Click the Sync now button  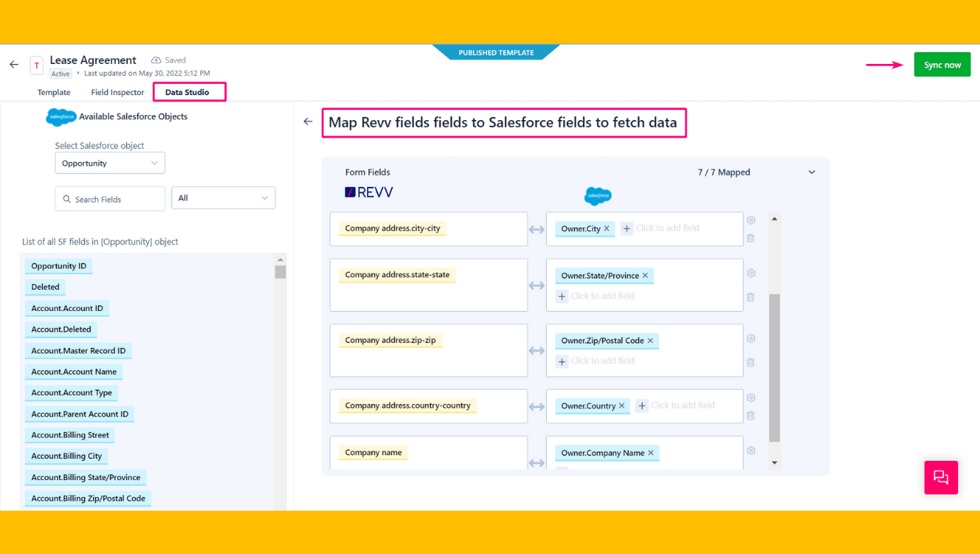[x=942, y=65]
